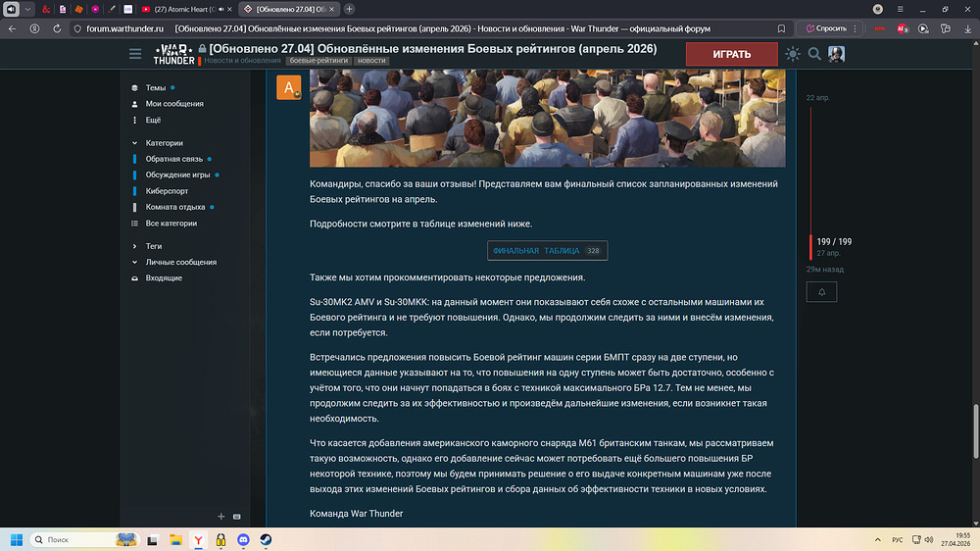Open Discord from the taskbar
Screen dimensions: 980x551
pyautogui.click(x=243, y=540)
